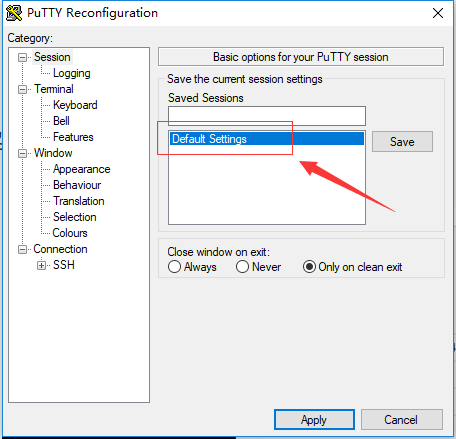Click the Saved Sessions text field
Image resolution: width=456 pixels, height=439 pixels.
coord(267,116)
